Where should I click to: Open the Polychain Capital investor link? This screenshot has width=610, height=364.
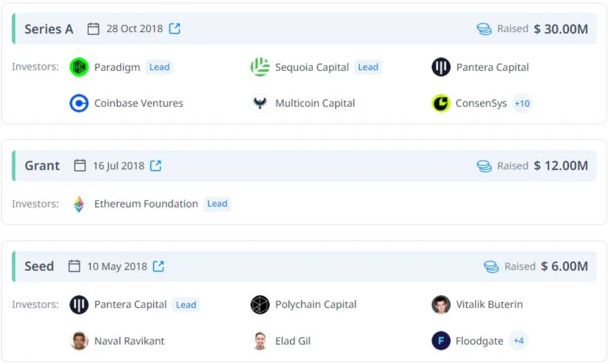click(316, 304)
